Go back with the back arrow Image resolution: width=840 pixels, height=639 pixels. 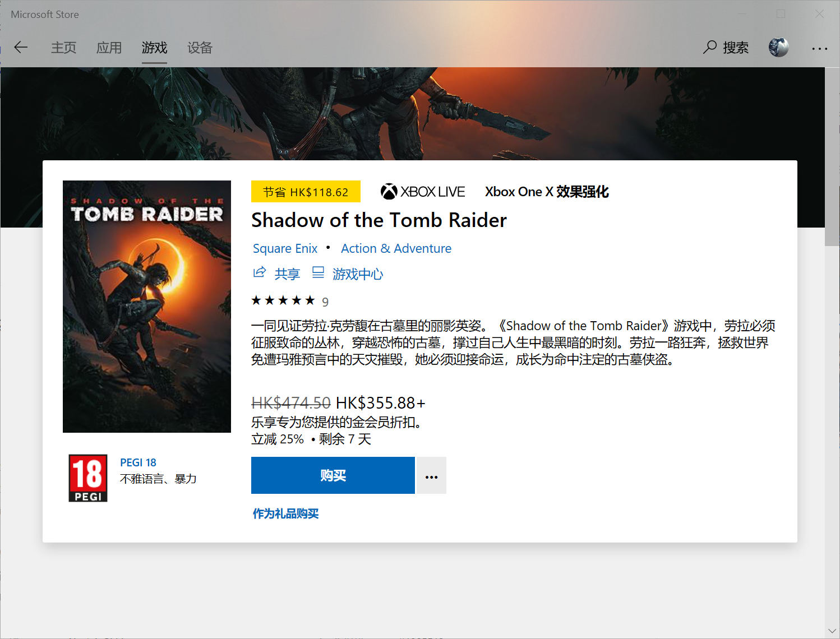click(x=21, y=48)
